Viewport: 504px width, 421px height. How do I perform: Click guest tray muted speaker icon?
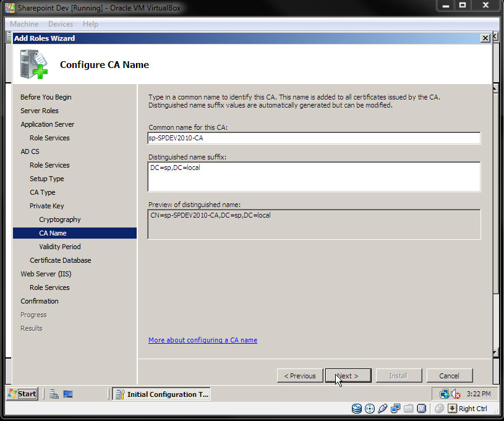[456, 394]
